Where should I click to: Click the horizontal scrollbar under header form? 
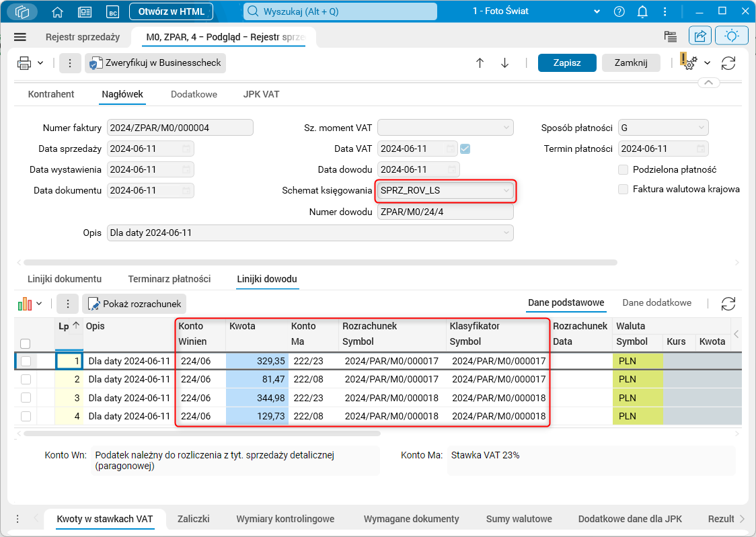320,263
